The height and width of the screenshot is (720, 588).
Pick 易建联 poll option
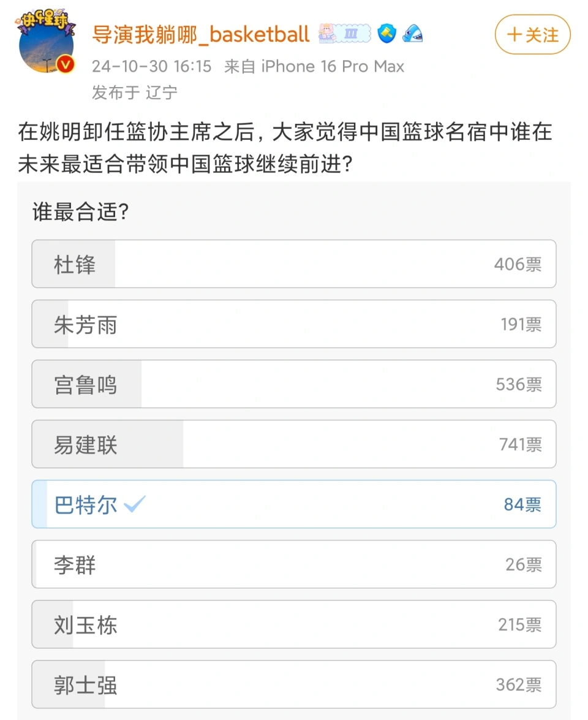coord(294,444)
